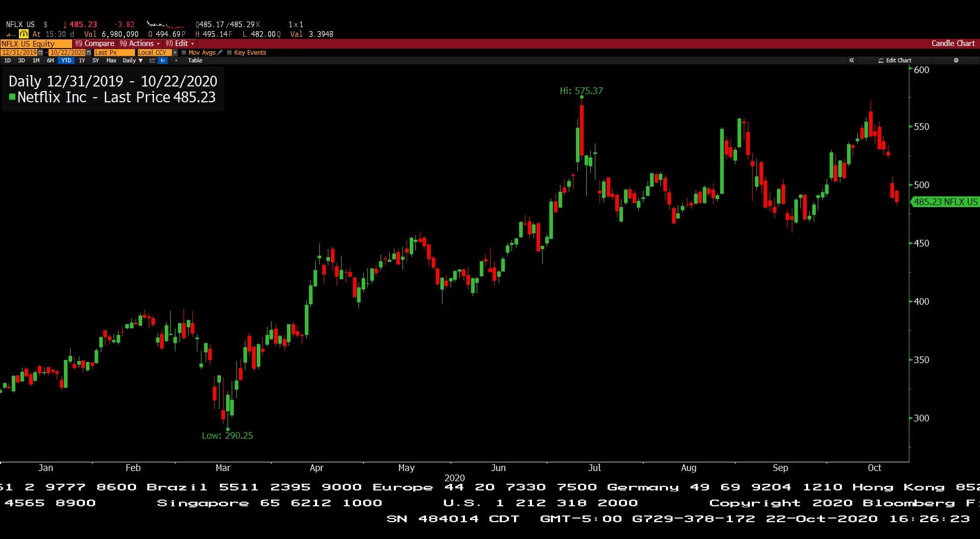Screen dimensions: 980x539
Task: Click the signal bars icon under NFLX US
Action: point(11,35)
